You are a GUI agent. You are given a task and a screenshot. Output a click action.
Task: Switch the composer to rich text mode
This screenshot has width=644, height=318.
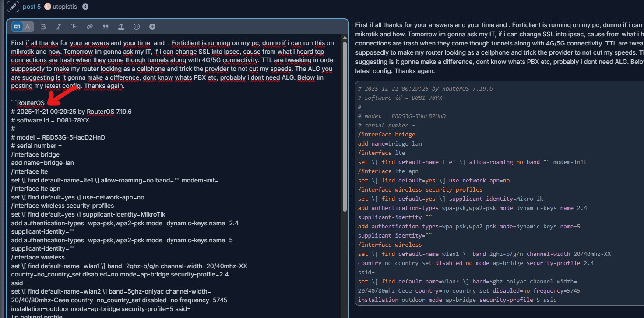point(28,27)
